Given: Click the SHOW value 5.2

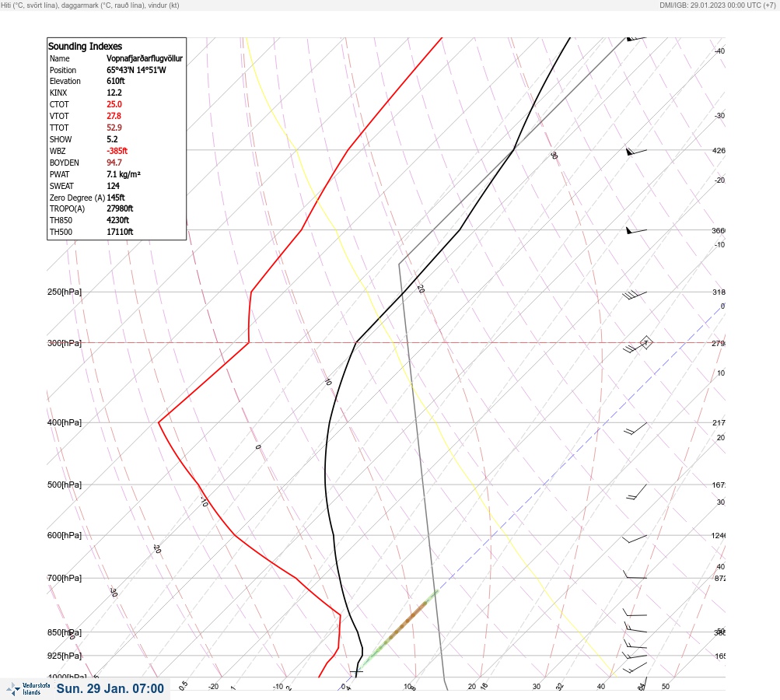Looking at the screenshot, I should [x=112, y=139].
